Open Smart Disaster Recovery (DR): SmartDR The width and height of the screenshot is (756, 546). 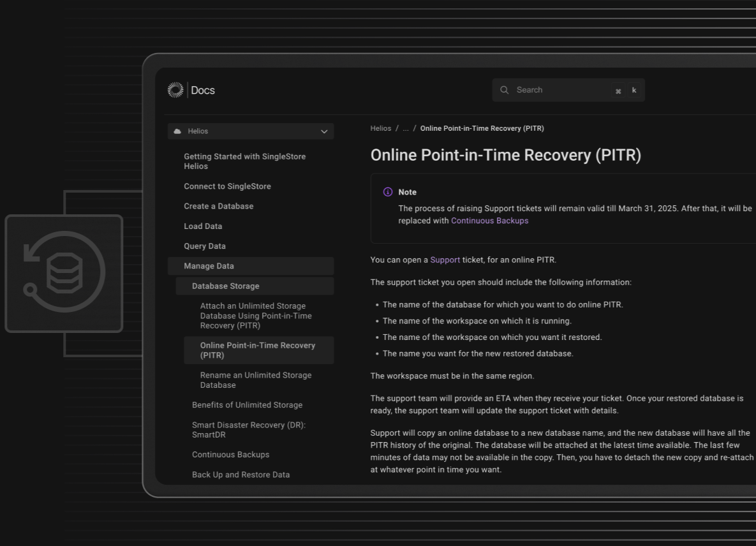click(x=249, y=430)
